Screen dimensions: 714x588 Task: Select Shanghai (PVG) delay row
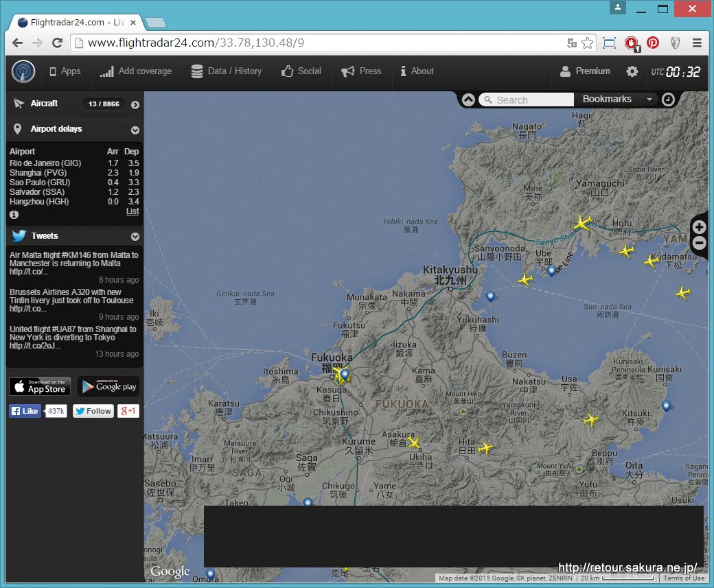tap(74, 172)
